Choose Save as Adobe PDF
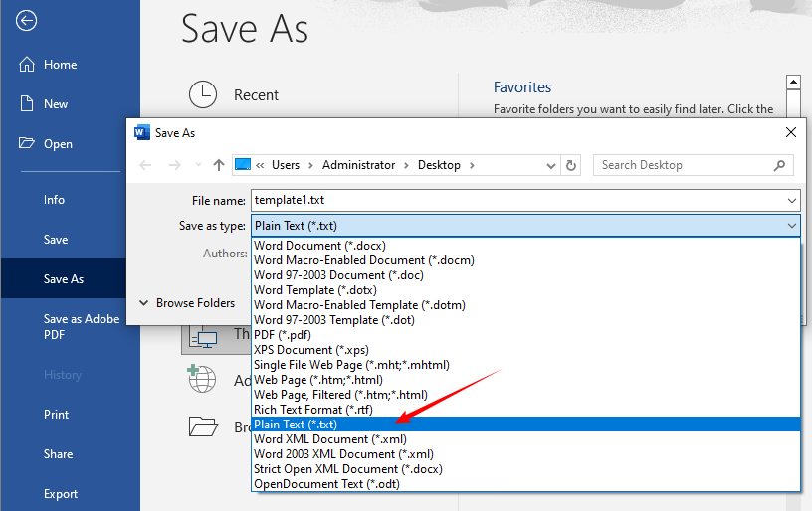812x511 pixels. click(x=82, y=326)
